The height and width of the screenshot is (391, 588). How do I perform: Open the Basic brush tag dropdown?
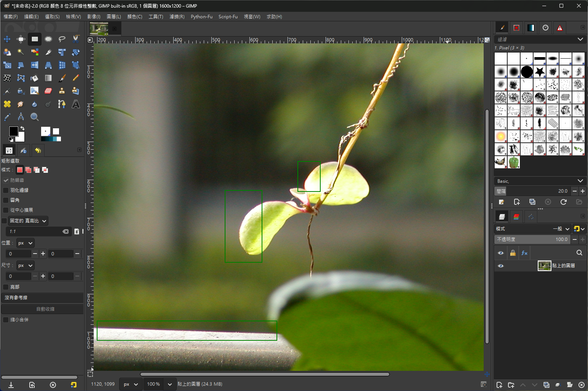pos(540,181)
